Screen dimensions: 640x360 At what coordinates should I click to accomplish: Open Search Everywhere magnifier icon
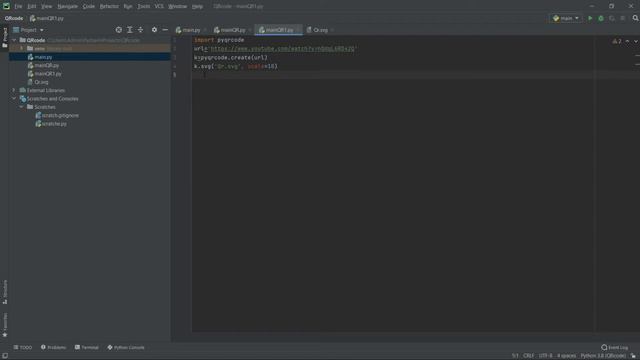click(x=635, y=18)
